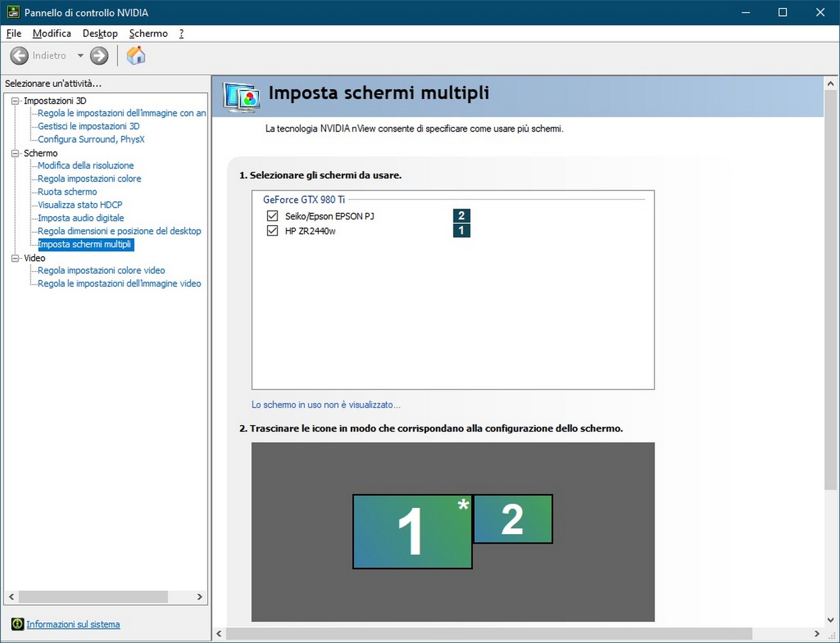Select Imposta schermi multipli item
This screenshot has width=840, height=643.
[86, 244]
